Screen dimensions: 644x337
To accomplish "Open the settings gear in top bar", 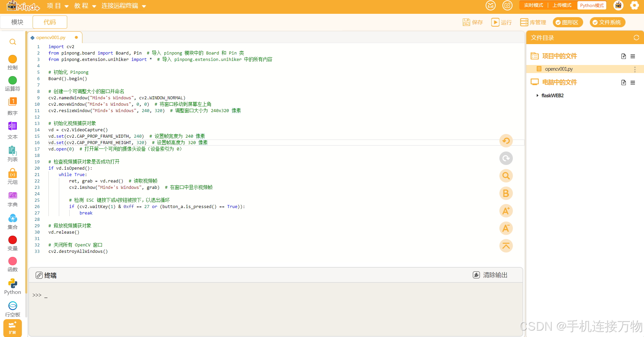I will pyautogui.click(x=634, y=5).
